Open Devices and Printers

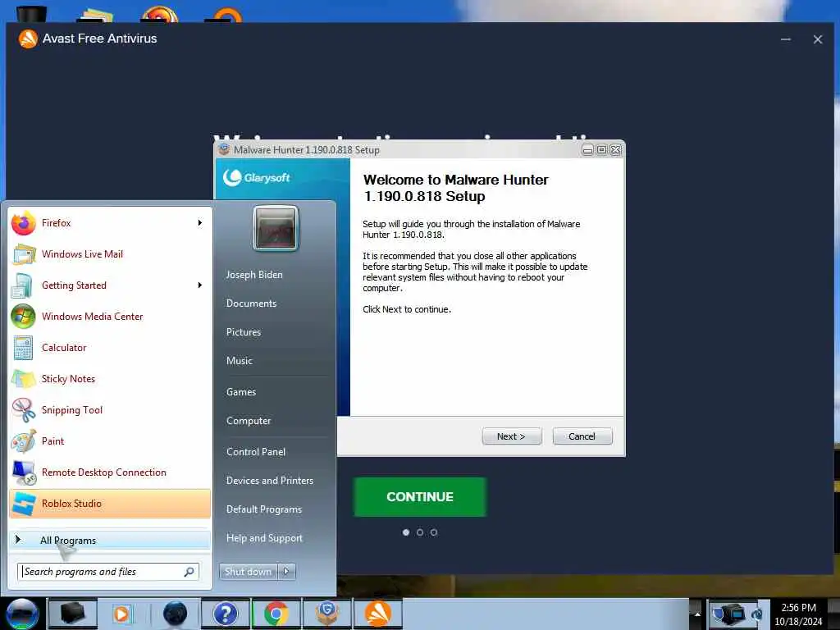click(x=270, y=481)
